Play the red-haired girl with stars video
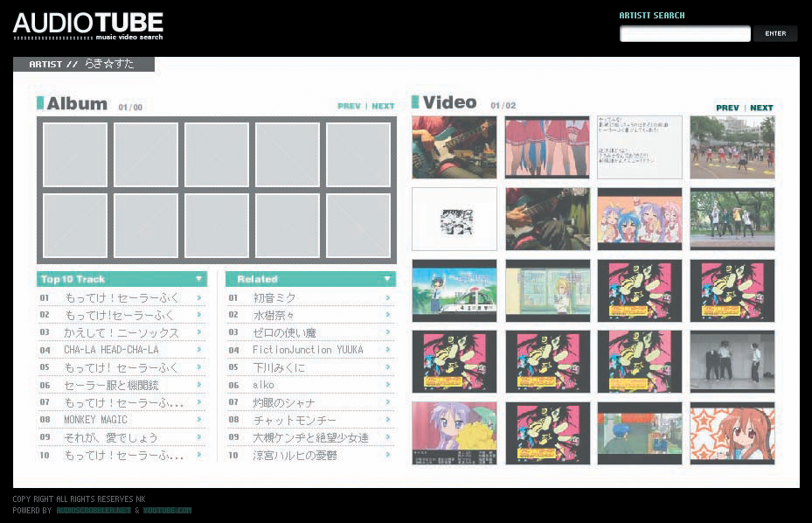 [732, 433]
